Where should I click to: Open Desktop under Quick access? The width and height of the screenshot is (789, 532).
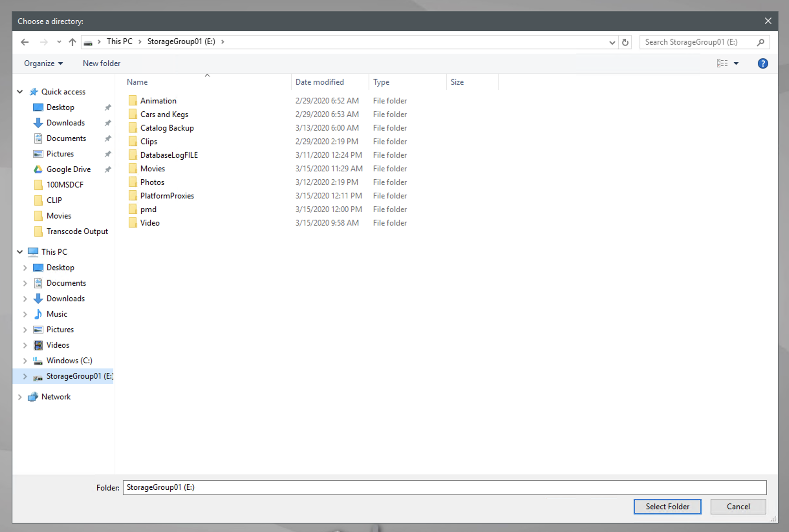point(60,107)
